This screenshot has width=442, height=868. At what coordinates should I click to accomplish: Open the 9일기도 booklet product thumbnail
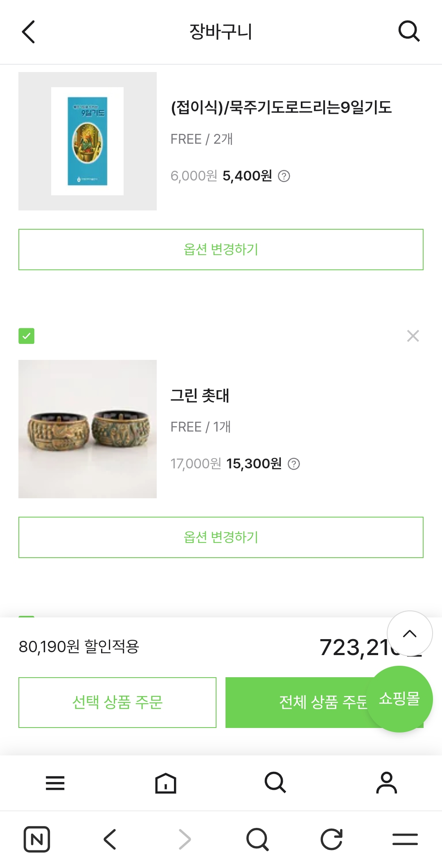(x=88, y=141)
